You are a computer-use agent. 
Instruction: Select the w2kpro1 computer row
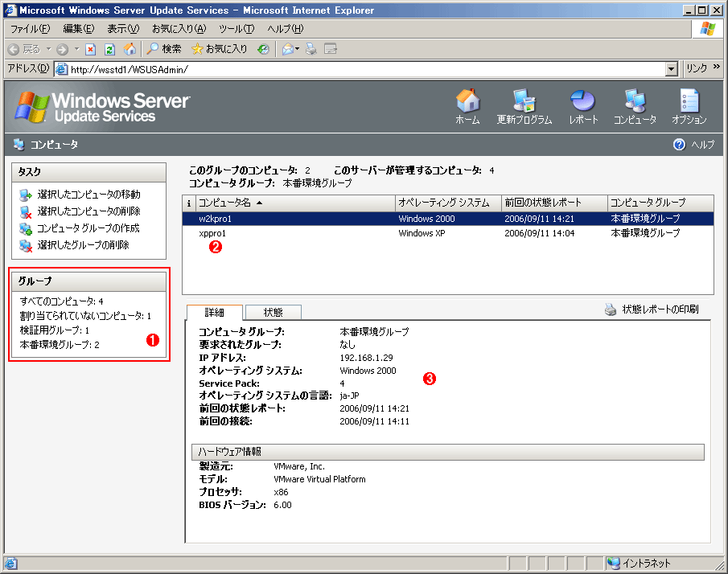(x=447, y=219)
